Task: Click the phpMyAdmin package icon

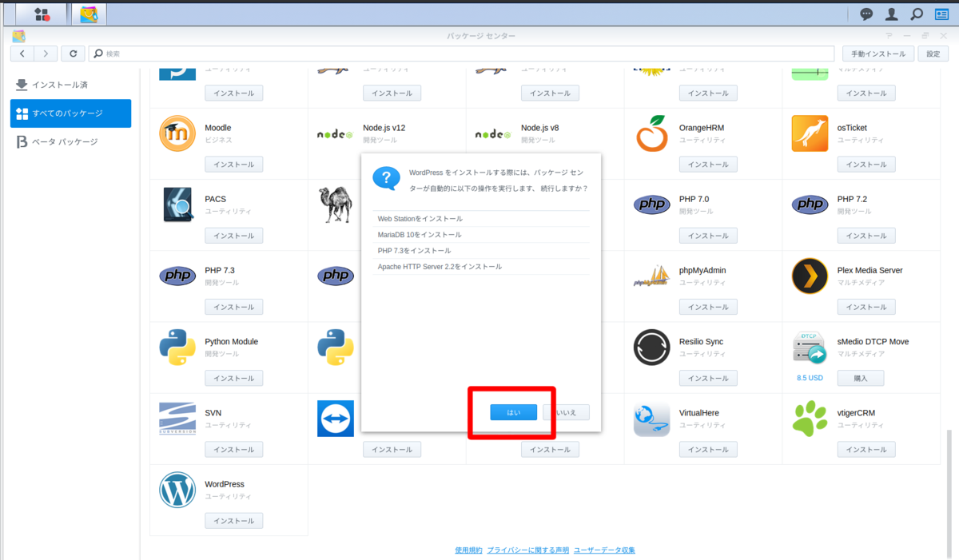Action: [651, 276]
